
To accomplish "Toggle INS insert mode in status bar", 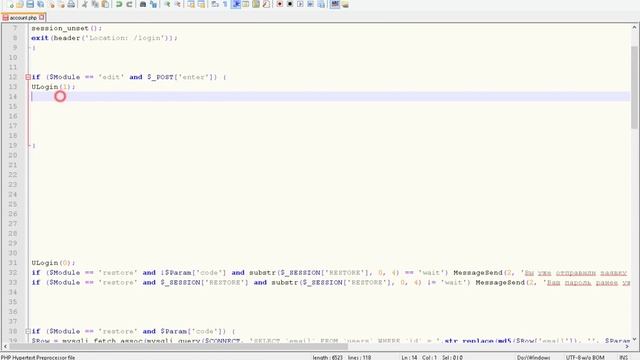I will tap(623, 357).
